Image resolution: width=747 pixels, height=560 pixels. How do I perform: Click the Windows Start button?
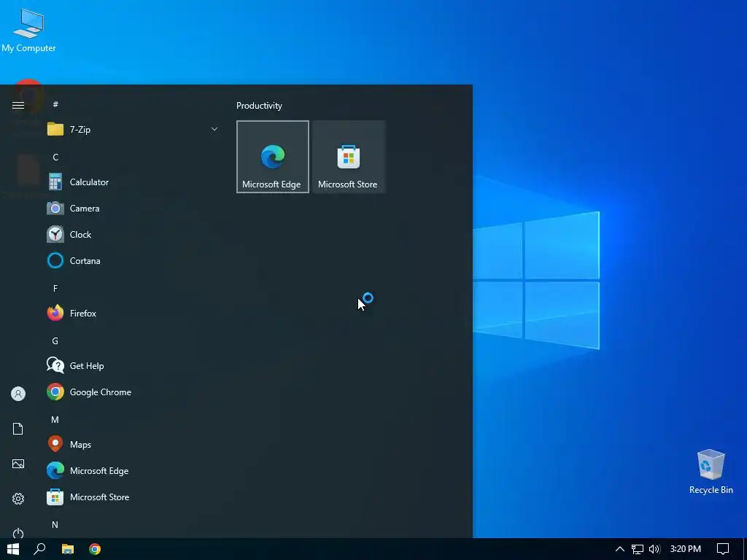tap(13, 549)
